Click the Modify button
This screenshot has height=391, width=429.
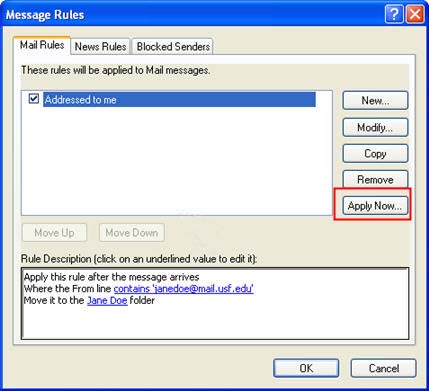375,127
